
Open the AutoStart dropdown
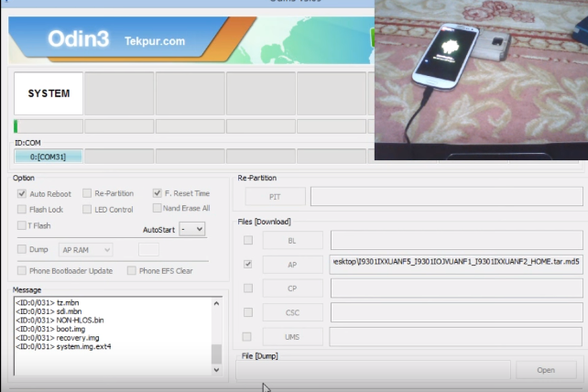pos(192,229)
